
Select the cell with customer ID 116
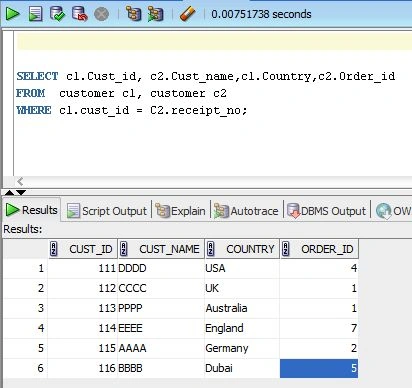[x=82, y=368]
